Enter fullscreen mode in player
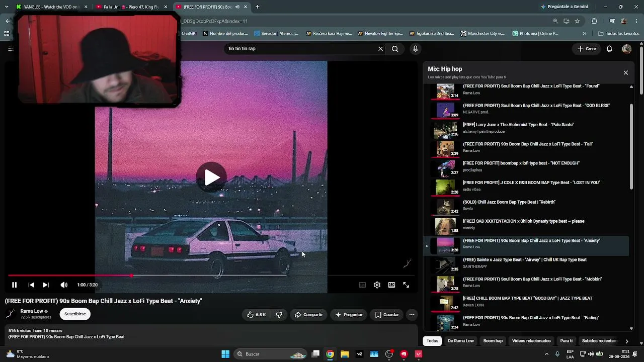Screen dimensions: 644x362 406,285
